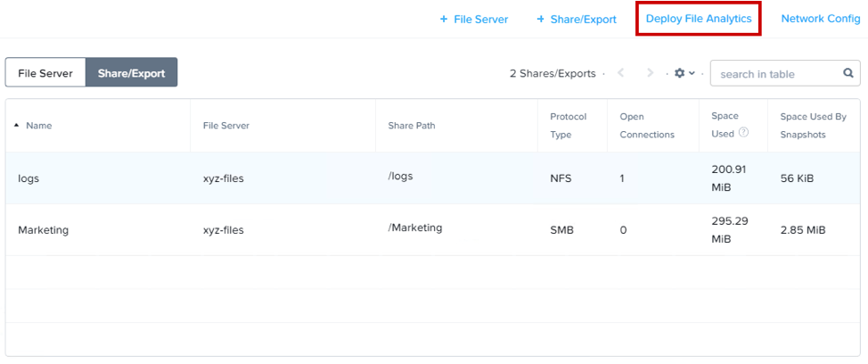Select the Share/Export tab
This screenshot has width=868, height=364.
click(x=131, y=73)
